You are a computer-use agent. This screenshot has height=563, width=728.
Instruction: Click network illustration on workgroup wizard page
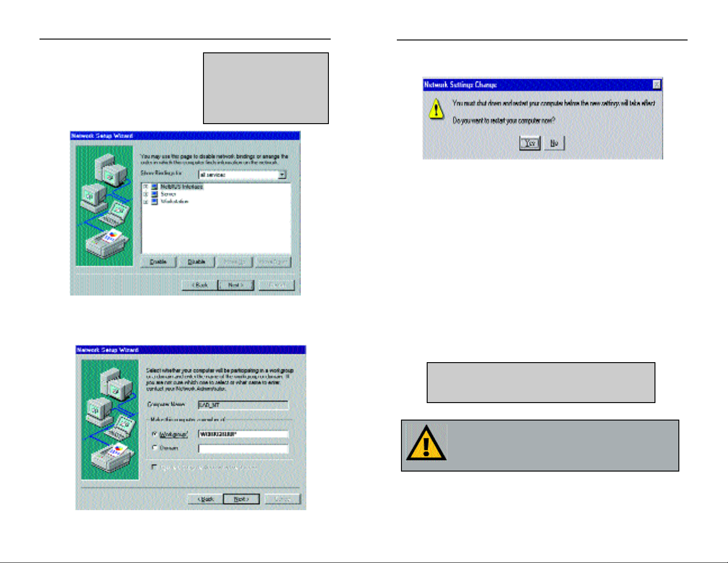click(x=110, y=420)
